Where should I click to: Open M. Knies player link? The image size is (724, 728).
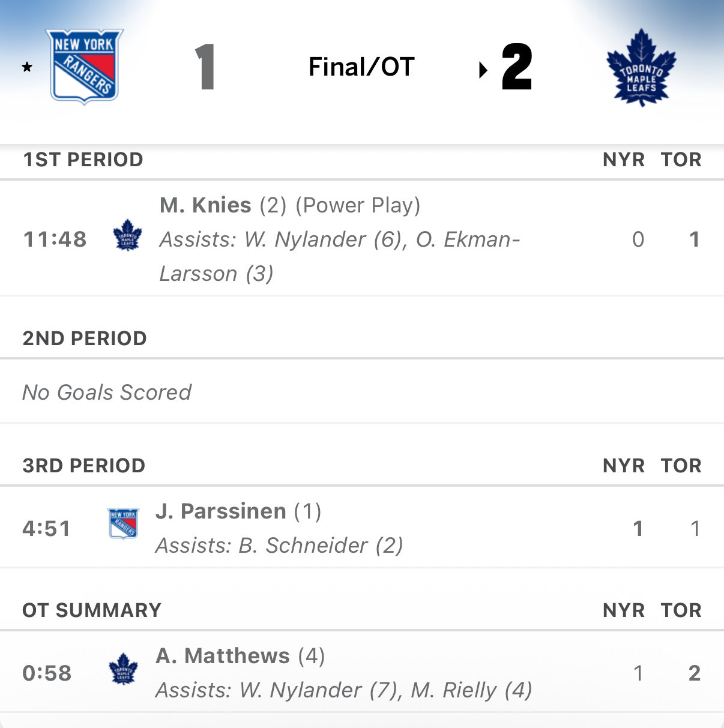(x=205, y=205)
